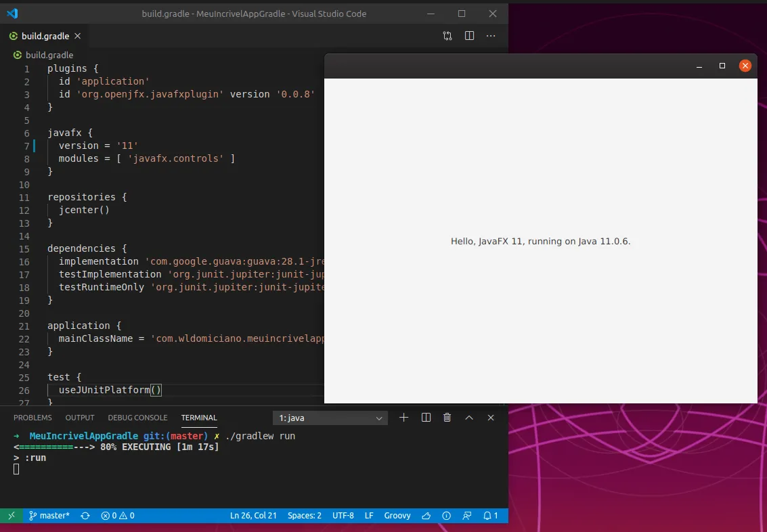Click the Open Changes compare icon in editor toolbar

coord(447,36)
